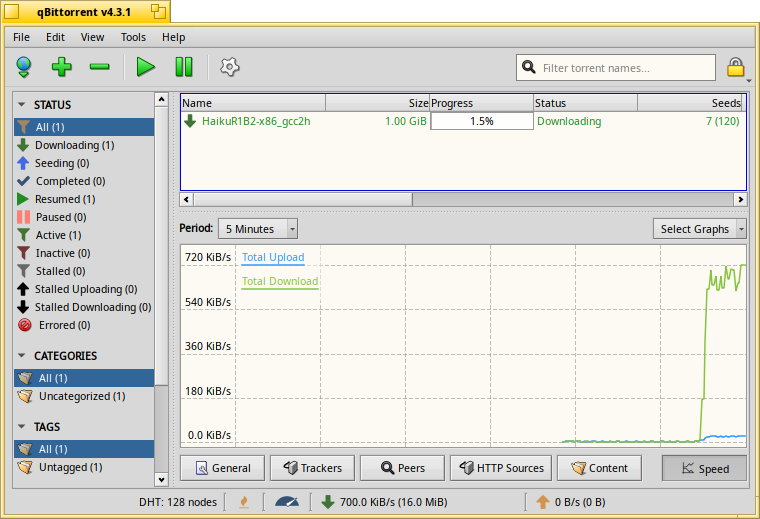Filter by Paused (0) status
The height and width of the screenshot is (519, 760).
pos(84,217)
